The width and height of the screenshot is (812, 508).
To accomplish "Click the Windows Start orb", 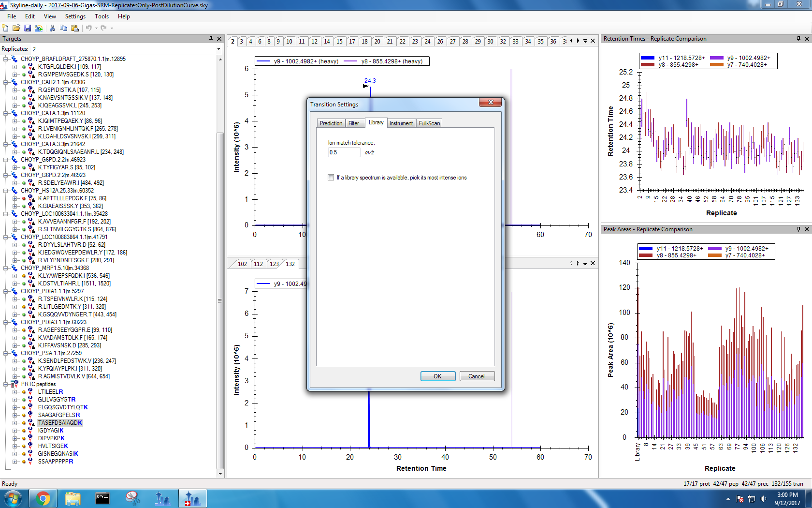I will click(x=13, y=498).
